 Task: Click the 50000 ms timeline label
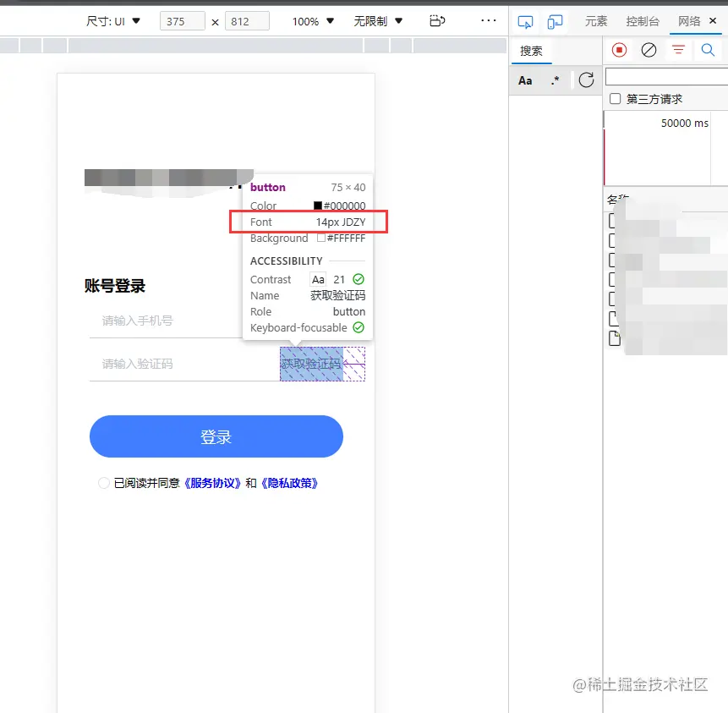click(685, 123)
